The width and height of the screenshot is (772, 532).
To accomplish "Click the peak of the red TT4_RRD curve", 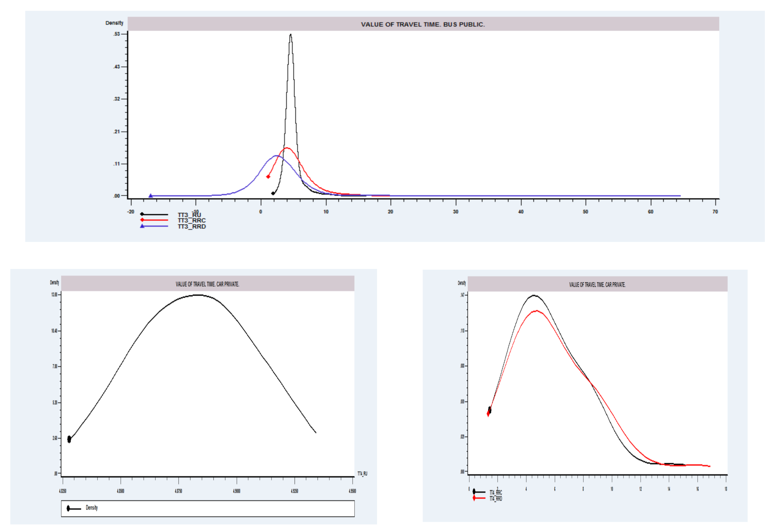I will click(x=536, y=311).
